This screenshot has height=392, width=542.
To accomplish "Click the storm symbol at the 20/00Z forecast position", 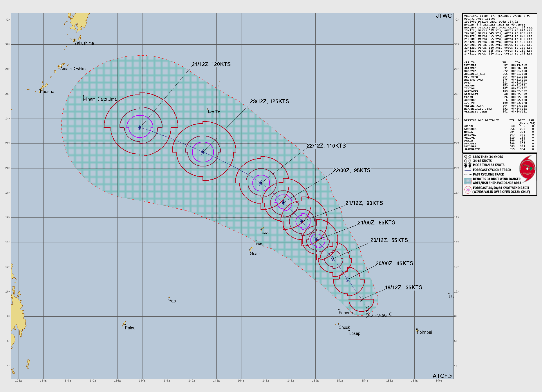I will tap(348, 279).
